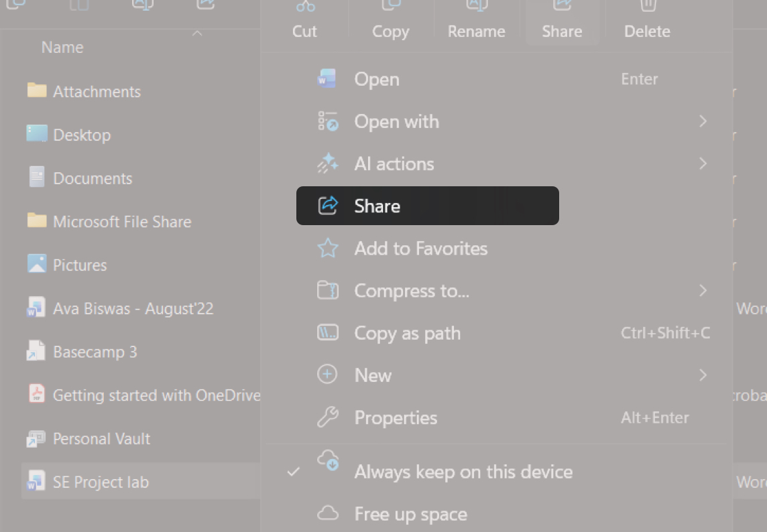Click the Free up space cloud icon

coord(327,513)
